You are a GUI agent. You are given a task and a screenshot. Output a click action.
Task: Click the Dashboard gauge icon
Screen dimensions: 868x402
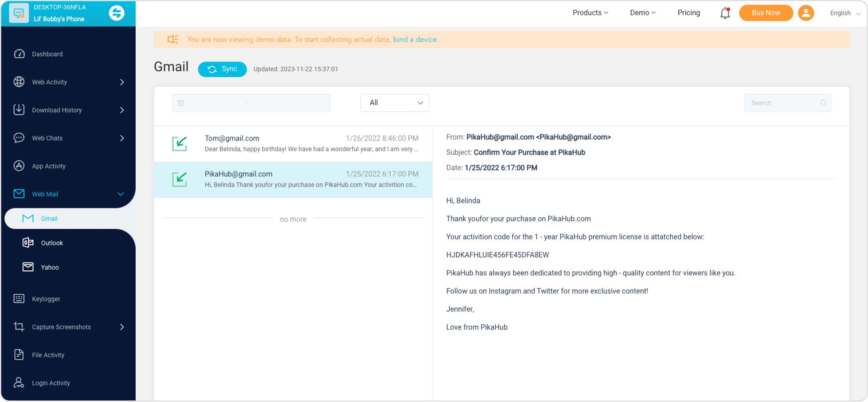(x=19, y=54)
